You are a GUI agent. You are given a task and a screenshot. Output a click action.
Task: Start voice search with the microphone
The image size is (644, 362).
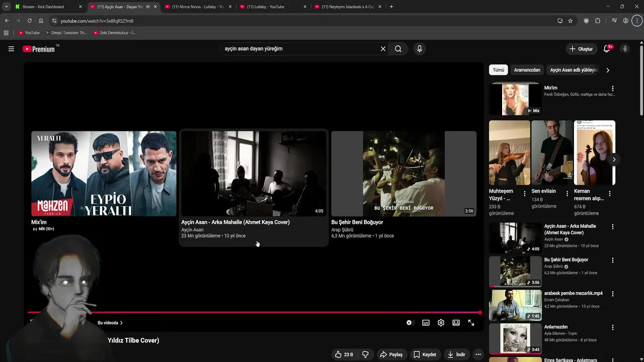click(x=419, y=49)
